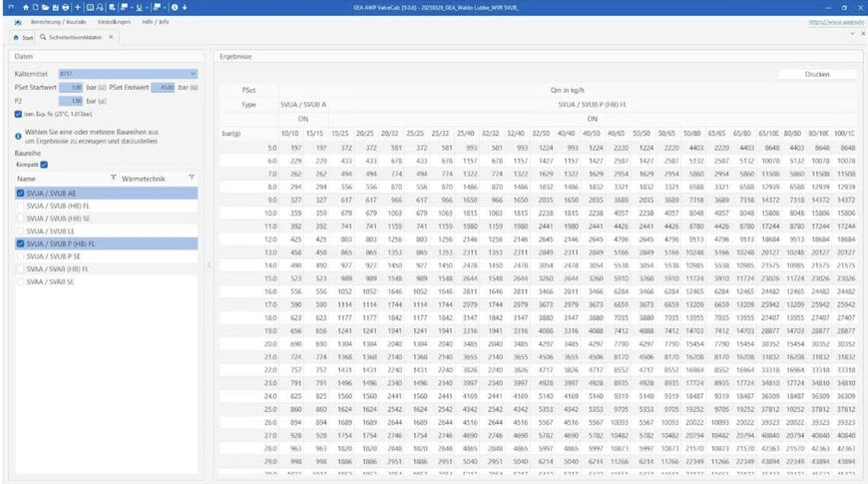Open a file with the folder icon
Viewport: 868px width, 484px height.
pyautogui.click(x=45, y=8)
